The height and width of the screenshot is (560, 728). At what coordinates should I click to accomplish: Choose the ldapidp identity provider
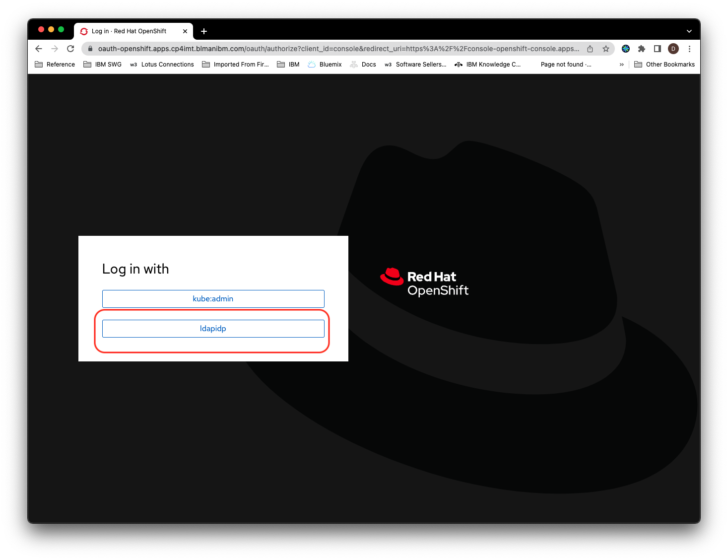click(x=213, y=329)
